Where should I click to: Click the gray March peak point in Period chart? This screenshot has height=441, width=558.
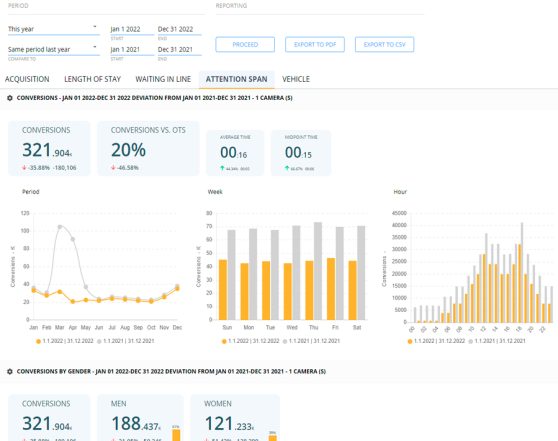(60, 227)
